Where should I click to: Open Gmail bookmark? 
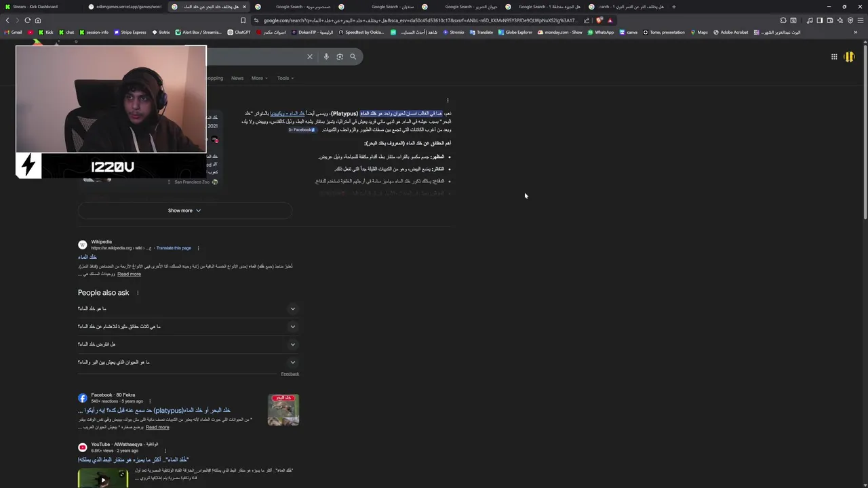point(13,32)
